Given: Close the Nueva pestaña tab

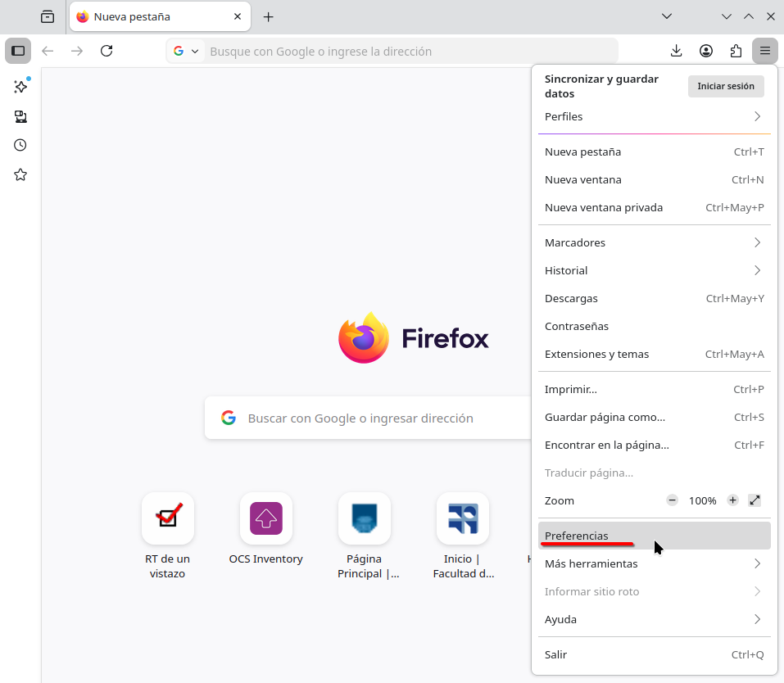Looking at the screenshot, I should (238, 16).
